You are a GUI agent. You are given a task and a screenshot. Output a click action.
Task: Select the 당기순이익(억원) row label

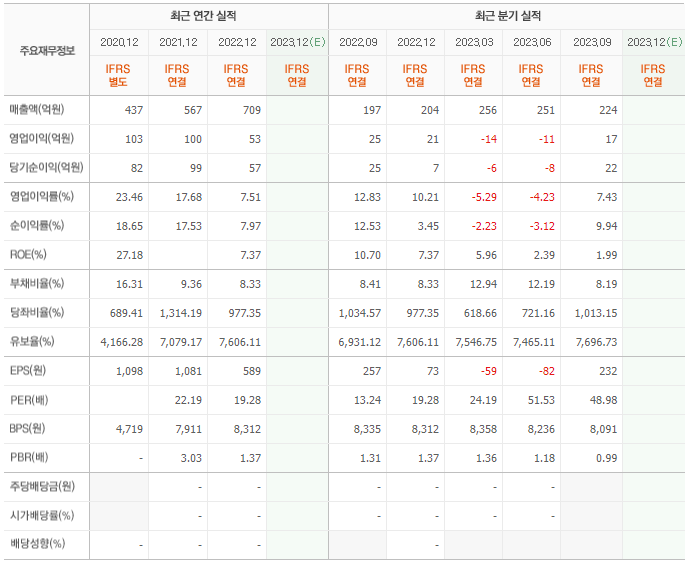click(x=47, y=168)
